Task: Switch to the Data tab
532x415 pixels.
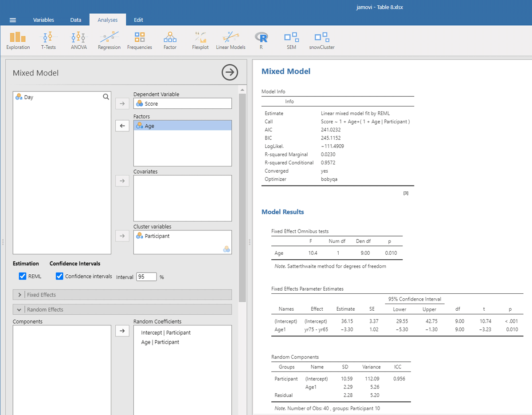Action: [76, 20]
